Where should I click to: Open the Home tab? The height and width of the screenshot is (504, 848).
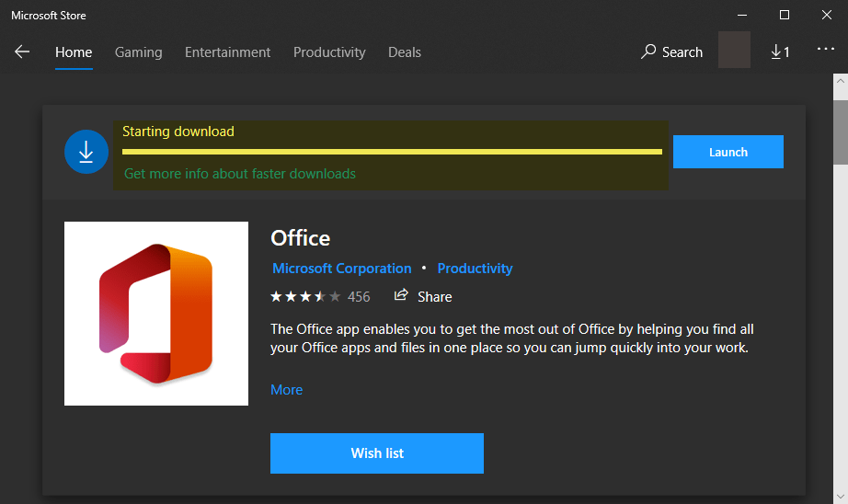click(x=74, y=52)
